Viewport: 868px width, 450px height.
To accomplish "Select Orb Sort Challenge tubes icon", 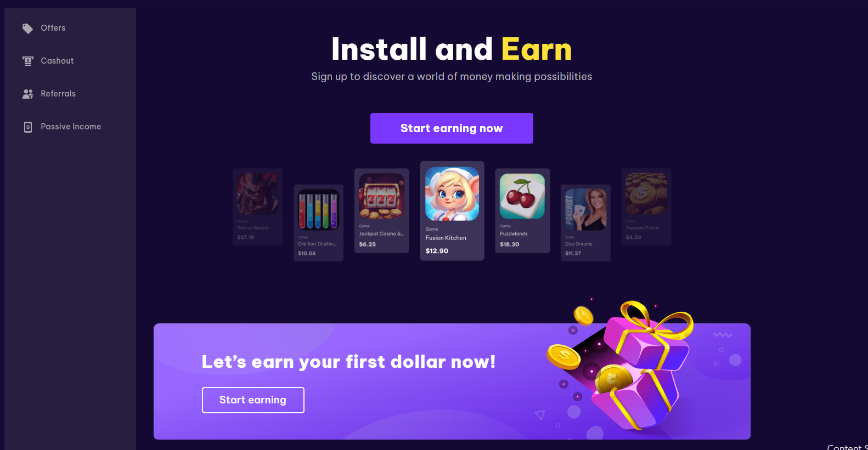I will (x=318, y=209).
